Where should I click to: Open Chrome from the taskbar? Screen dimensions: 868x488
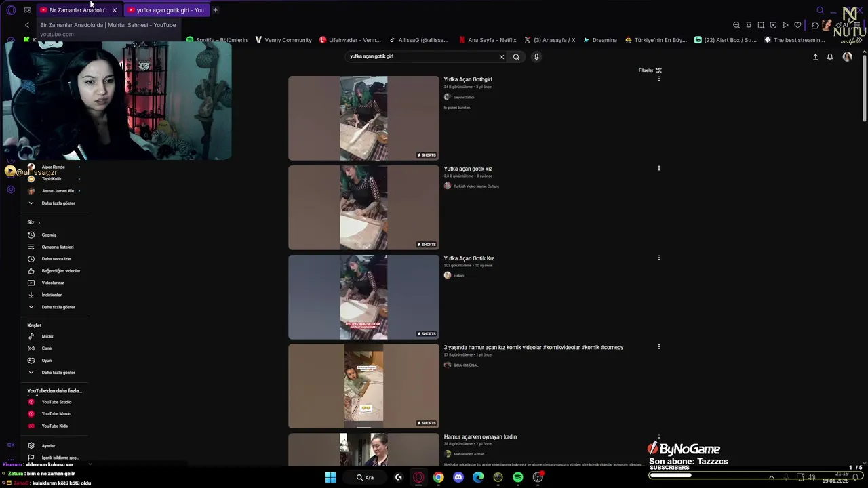coord(439,477)
